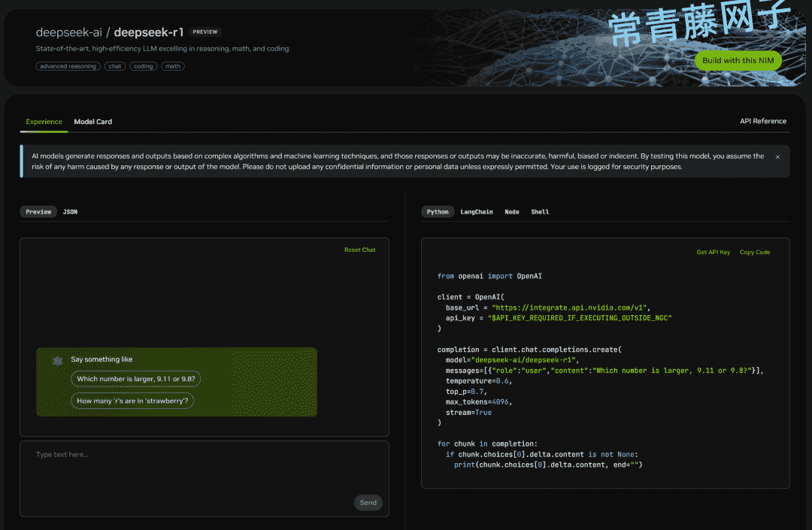Select the Python code tab
The width and height of the screenshot is (812, 530).
coord(438,212)
